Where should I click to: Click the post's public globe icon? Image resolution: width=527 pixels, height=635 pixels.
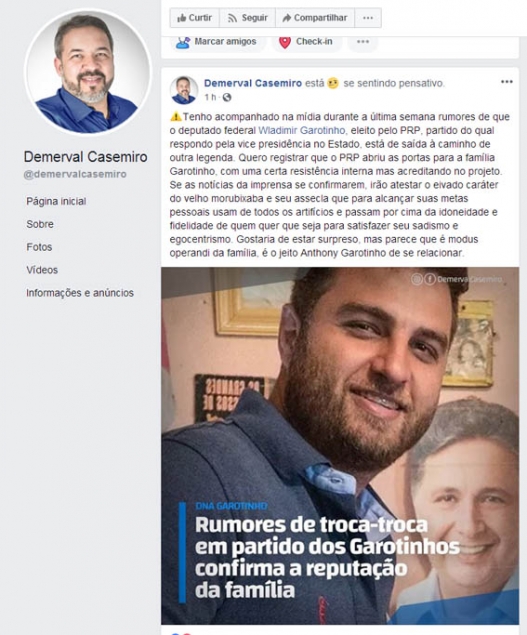coord(227,97)
